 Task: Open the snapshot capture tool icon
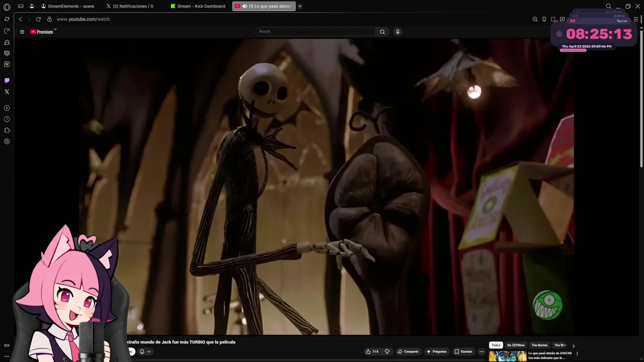tap(553, 19)
